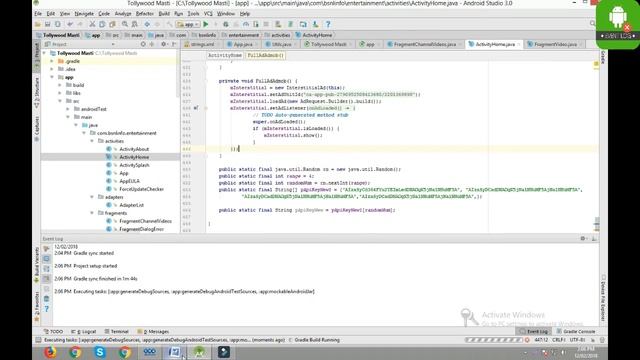Image resolution: width=640 pixels, height=360 pixels.
Task: Click the Undo toolbar icon
Action: [70, 24]
